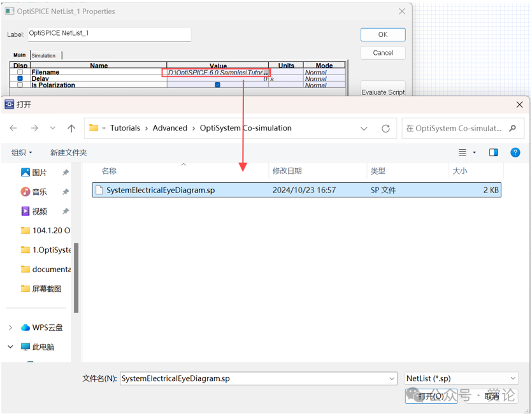Close the 打开 file dialog
Screen dimensions: 532x416
click(519, 104)
